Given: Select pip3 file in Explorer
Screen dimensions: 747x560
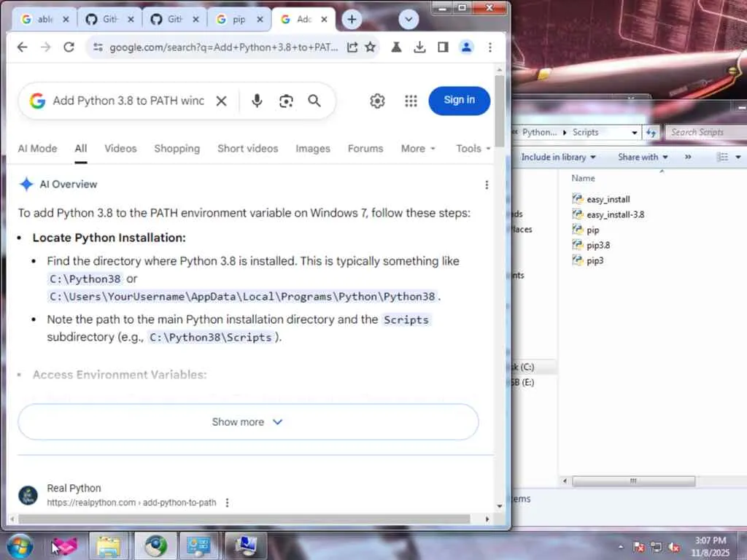Looking at the screenshot, I should pyautogui.click(x=588, y=260).
